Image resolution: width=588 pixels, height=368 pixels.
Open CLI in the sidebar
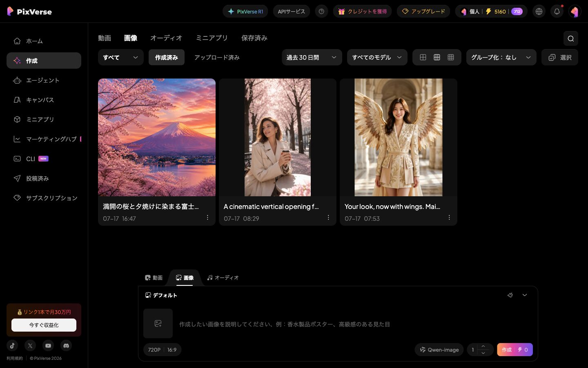pos(44,159)
